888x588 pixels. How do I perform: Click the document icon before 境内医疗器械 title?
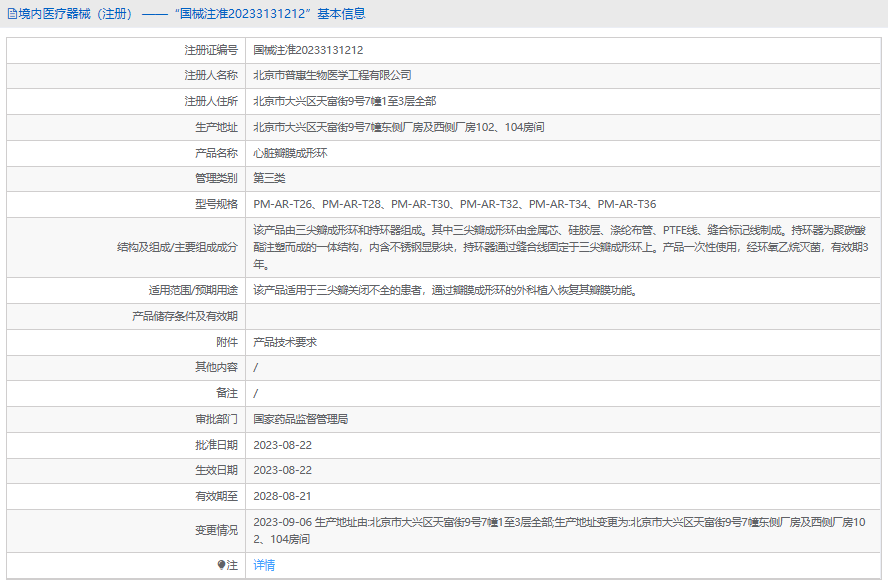[x=12, y=14]
